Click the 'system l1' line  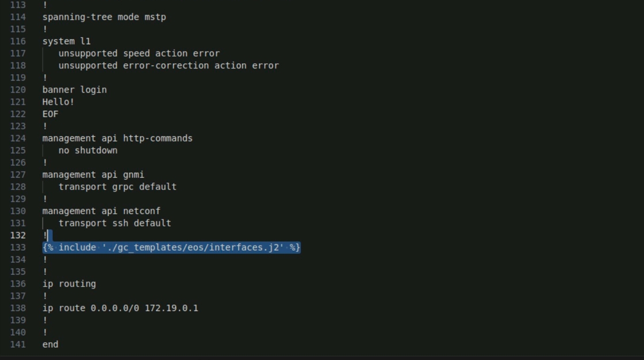66,41
